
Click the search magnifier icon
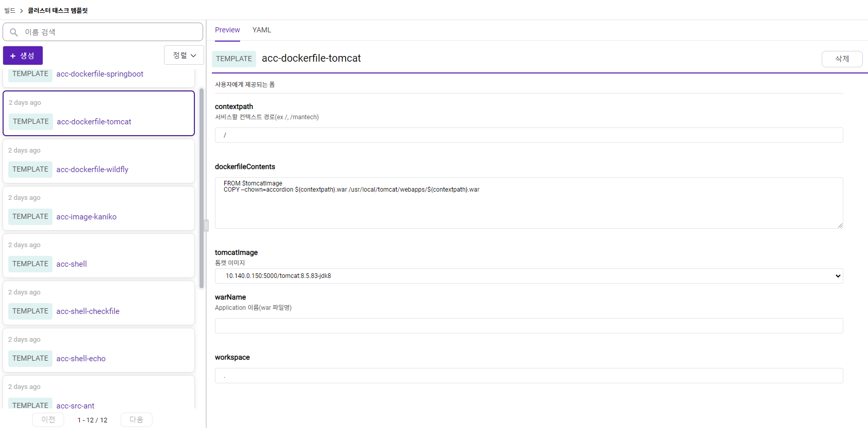tap(14, 32)
